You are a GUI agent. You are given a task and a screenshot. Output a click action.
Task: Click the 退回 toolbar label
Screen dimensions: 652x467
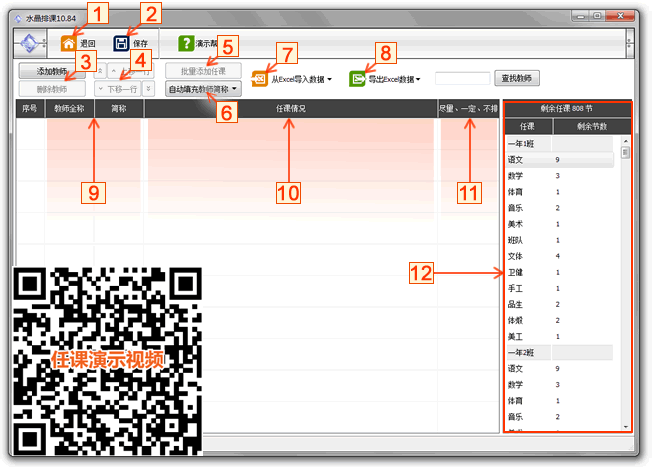pos(88,43)
